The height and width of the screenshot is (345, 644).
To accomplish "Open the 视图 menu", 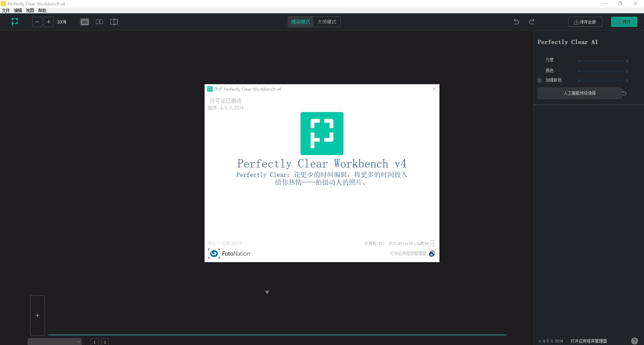I will point(30,10).
